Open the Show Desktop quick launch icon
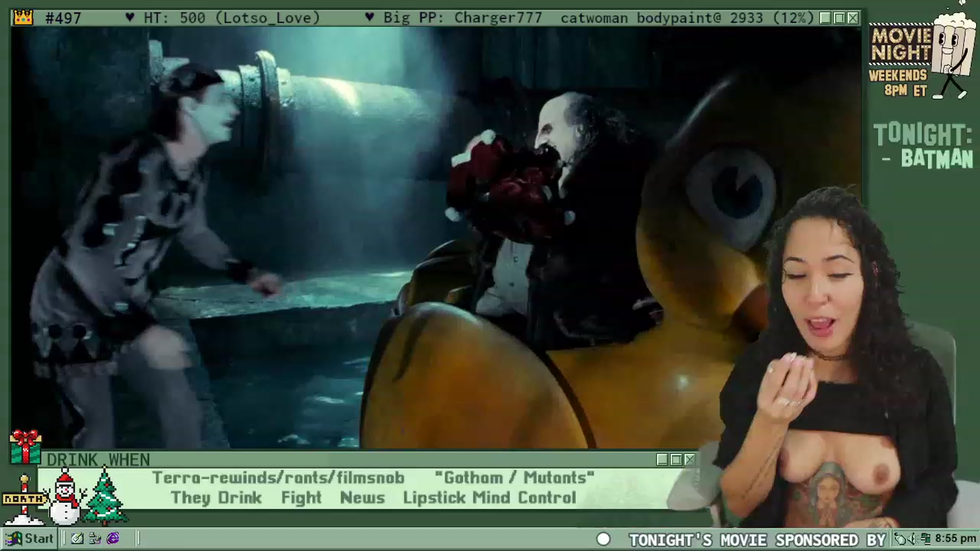This screenshot has height=551, width=980. point(77,538)
